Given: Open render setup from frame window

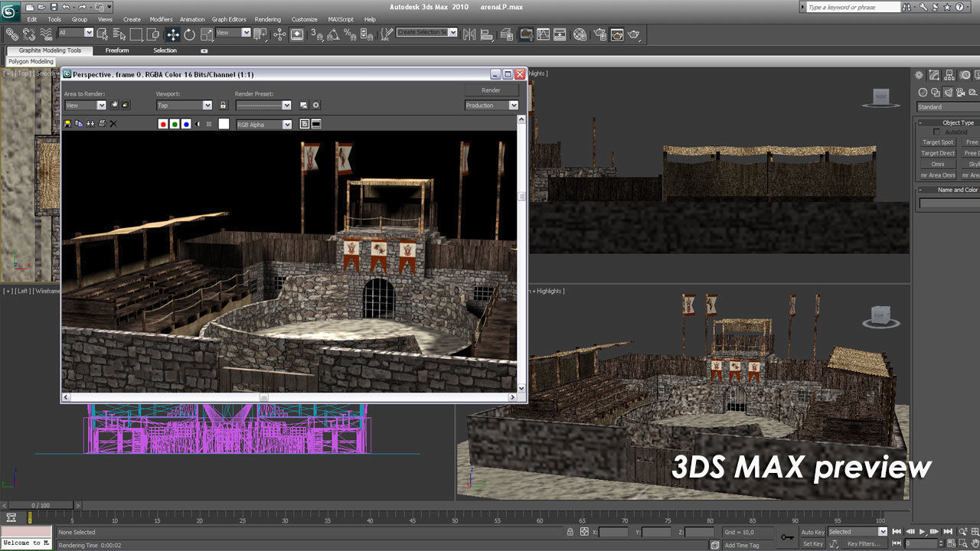Looking at the screenshot, I should (304, 105).
